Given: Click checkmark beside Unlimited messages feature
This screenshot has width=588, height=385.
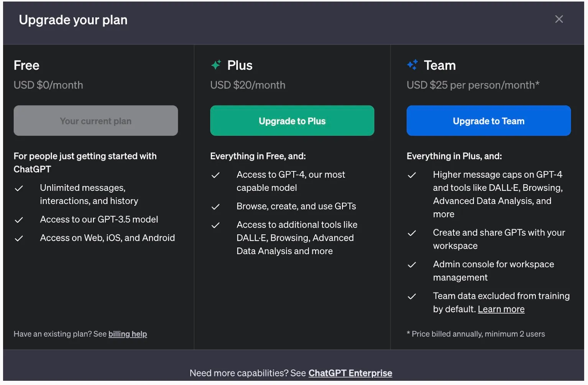Looking at the screenshot, I should click(x=19, y=188).
